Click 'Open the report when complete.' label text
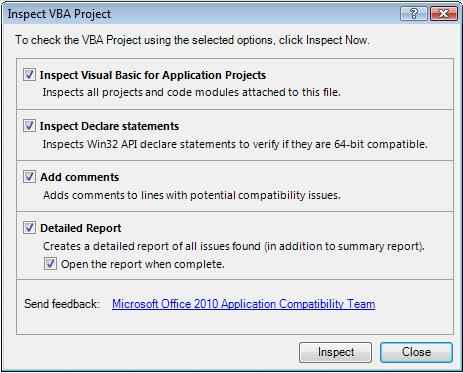This screenshot has width=463, height=373. (x=143, y=264)
